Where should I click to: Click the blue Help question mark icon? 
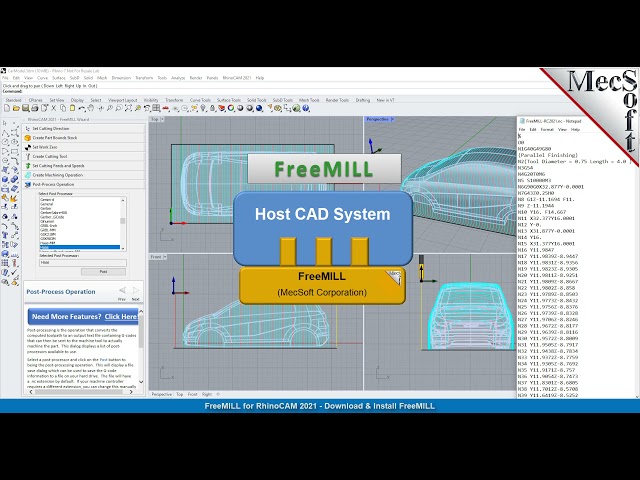[x=305, y=108]
